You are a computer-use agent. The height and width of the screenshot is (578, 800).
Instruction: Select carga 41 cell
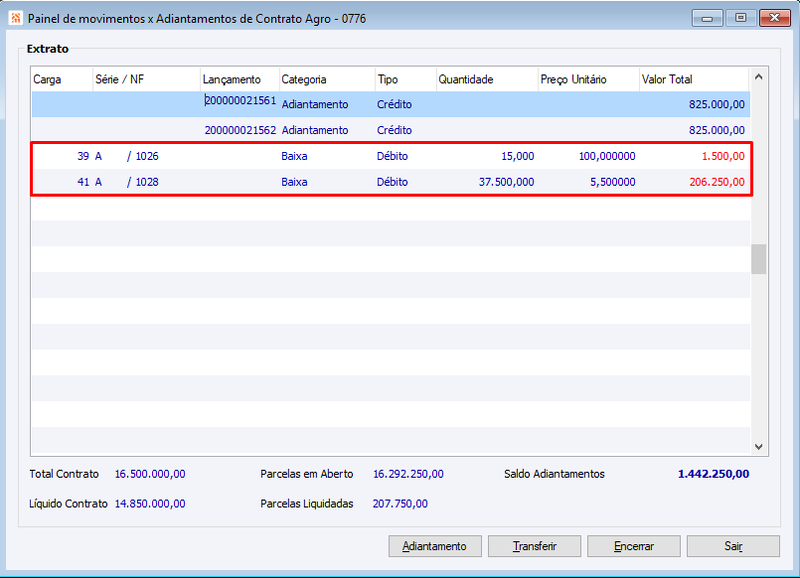point(83,182)
